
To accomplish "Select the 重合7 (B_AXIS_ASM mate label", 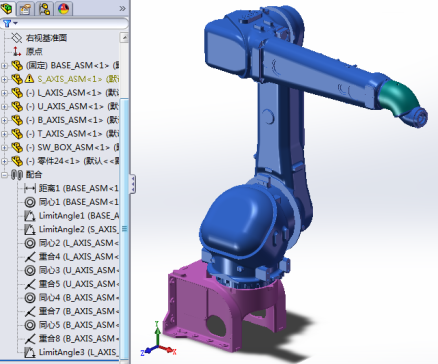I will click(79, 311).
